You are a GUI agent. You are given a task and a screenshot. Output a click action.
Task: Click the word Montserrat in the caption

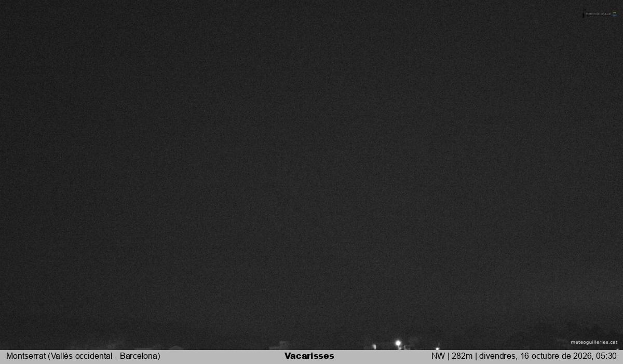[26, 356]
